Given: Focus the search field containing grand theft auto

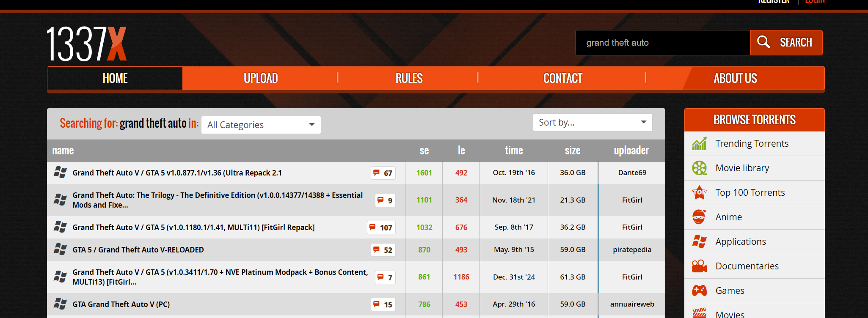Looking at the screenshot, I should pyautogui.click(x=663, y=42).
